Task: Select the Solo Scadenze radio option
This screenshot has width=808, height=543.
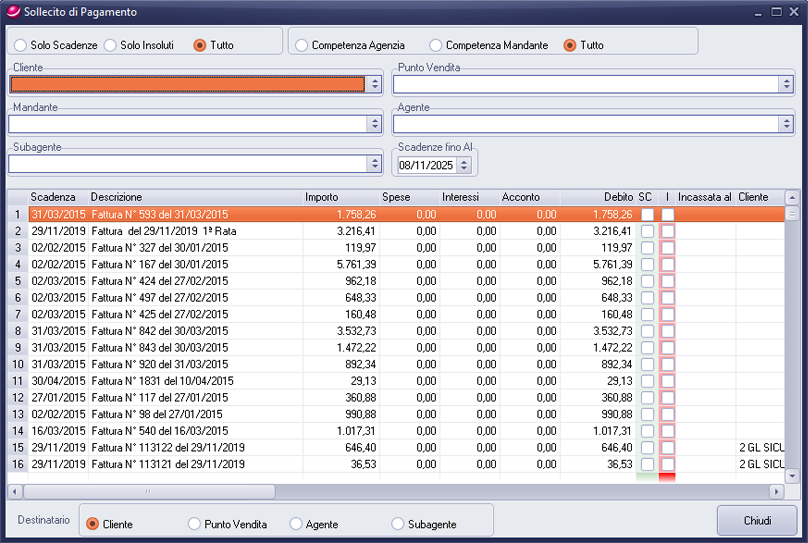Action: 21,45
